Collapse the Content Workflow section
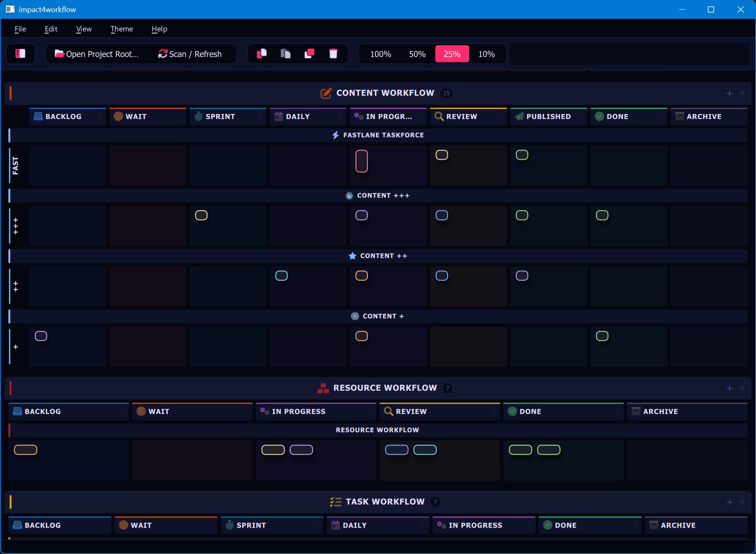 click(x=742, y=93)
